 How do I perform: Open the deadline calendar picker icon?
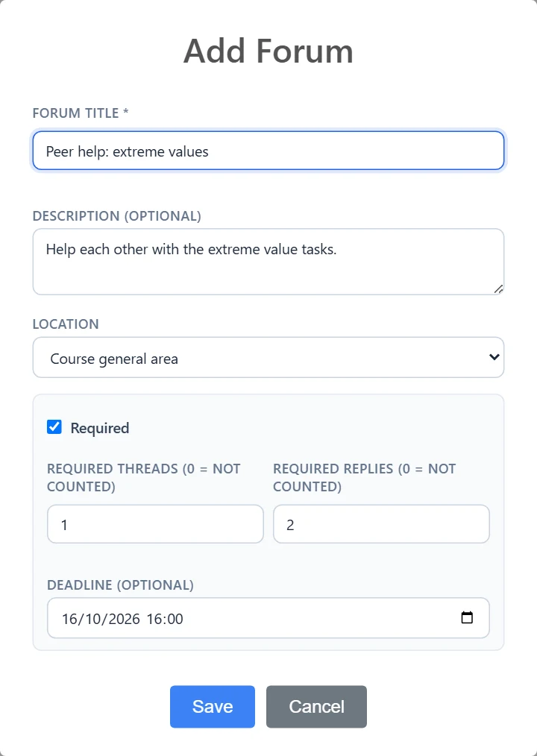pos(467,617)
